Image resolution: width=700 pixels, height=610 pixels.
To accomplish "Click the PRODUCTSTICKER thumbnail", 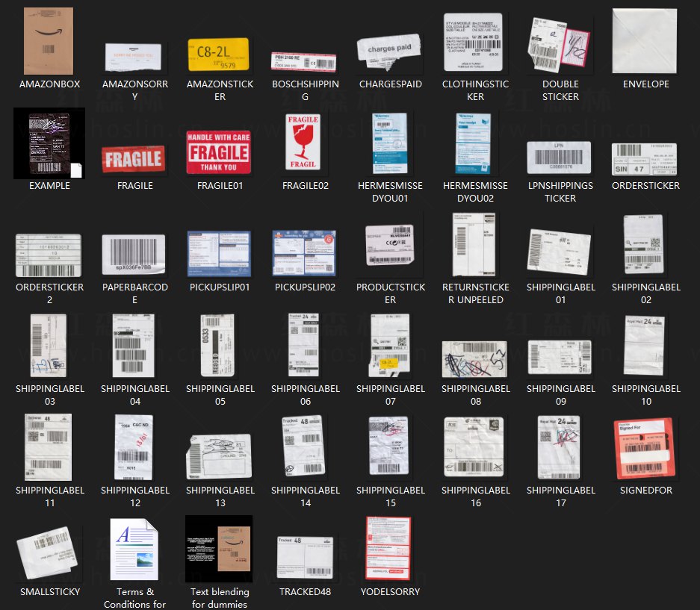I will pyautogui.click(x=390, y=245).
